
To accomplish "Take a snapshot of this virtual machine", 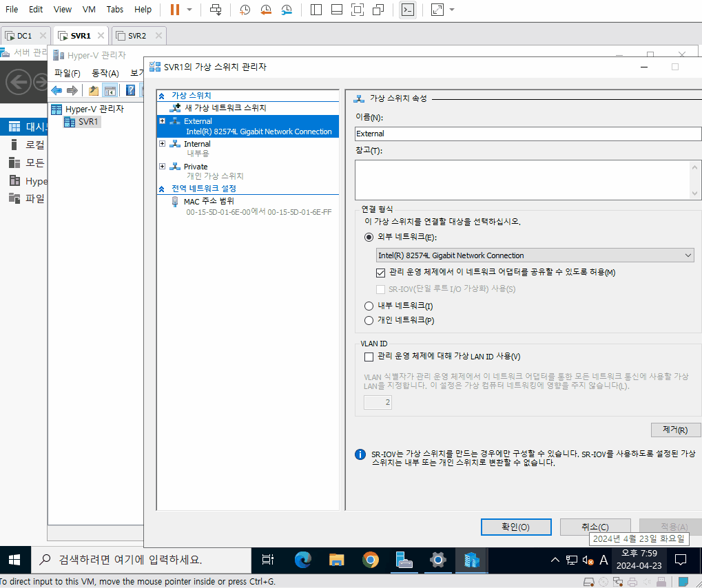I will click(x=245, y=10).
